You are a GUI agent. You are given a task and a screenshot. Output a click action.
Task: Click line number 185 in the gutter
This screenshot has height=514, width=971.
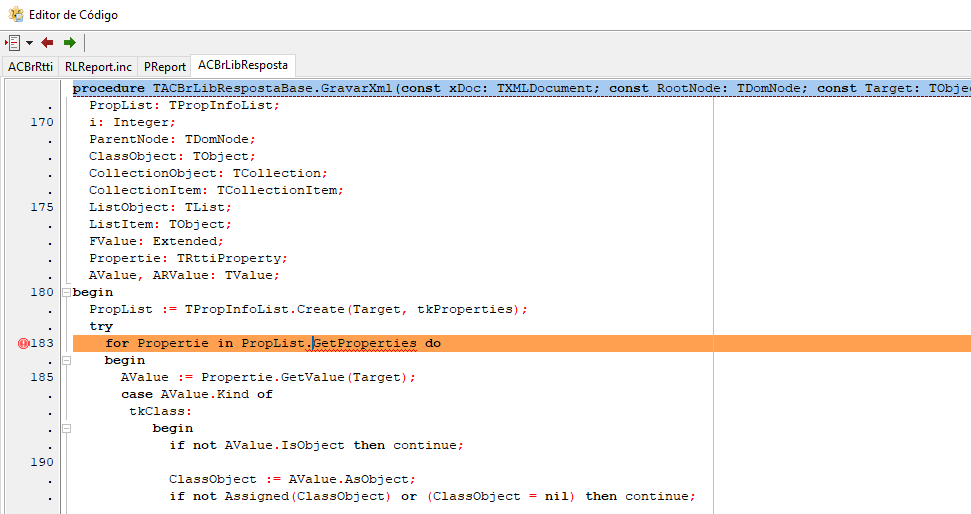42,377
